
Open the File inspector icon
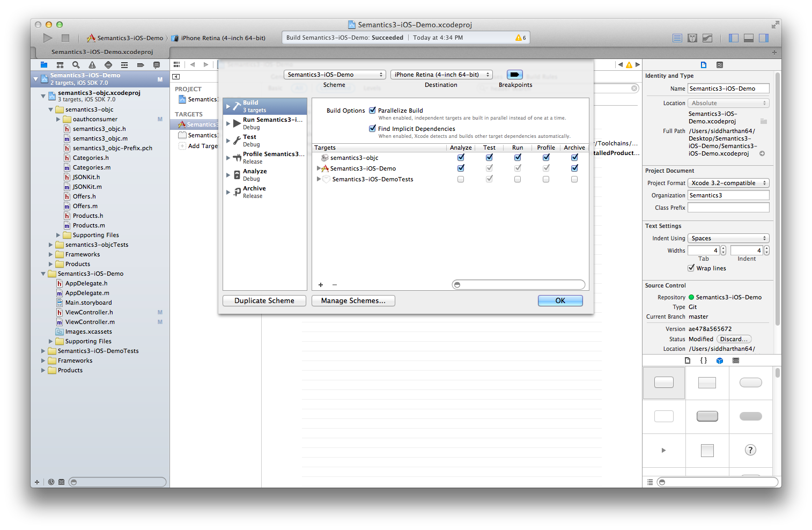(x=704, y=64)
